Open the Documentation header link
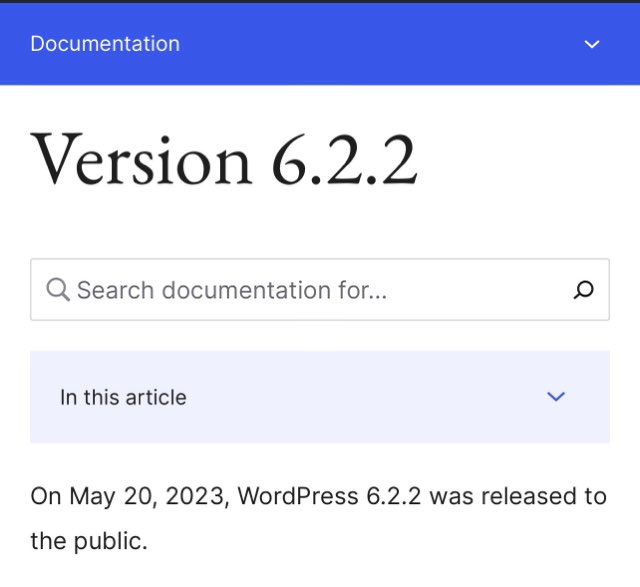Viewport: 640px width, 587px height. click(x=105, y=44)
